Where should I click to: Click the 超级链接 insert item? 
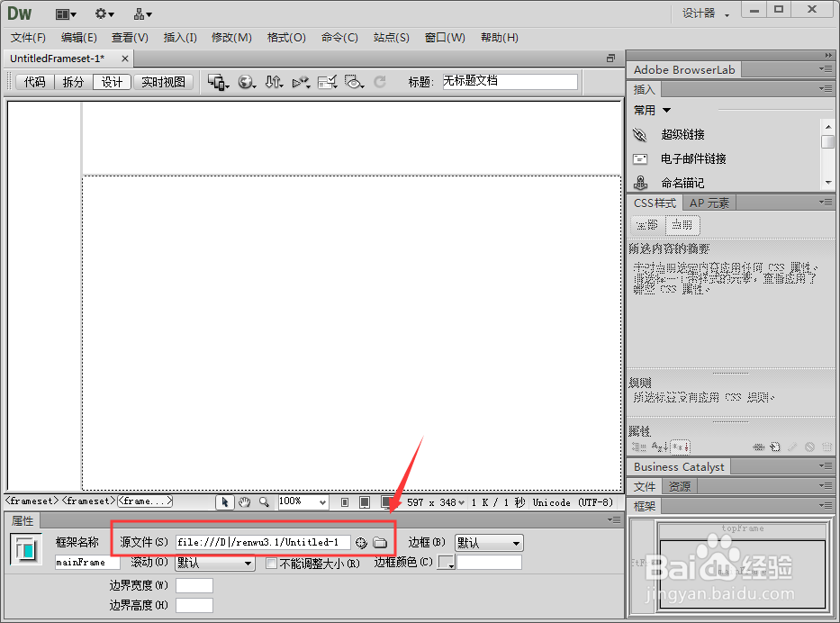click(x=682, y=135)
